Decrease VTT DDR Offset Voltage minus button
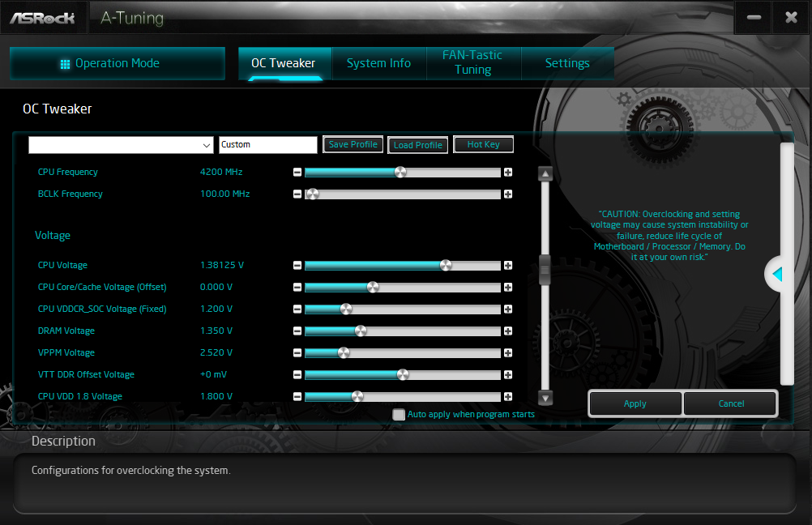 coord(297,375)
